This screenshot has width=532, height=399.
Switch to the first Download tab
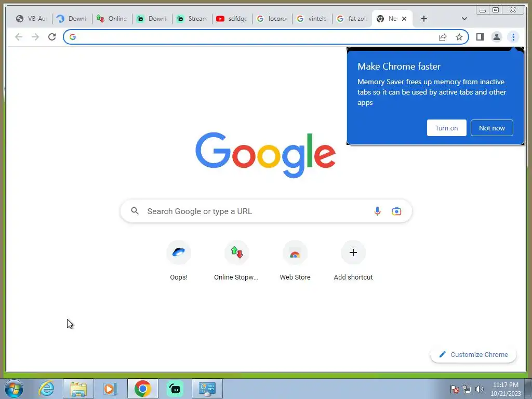(72, 19)
